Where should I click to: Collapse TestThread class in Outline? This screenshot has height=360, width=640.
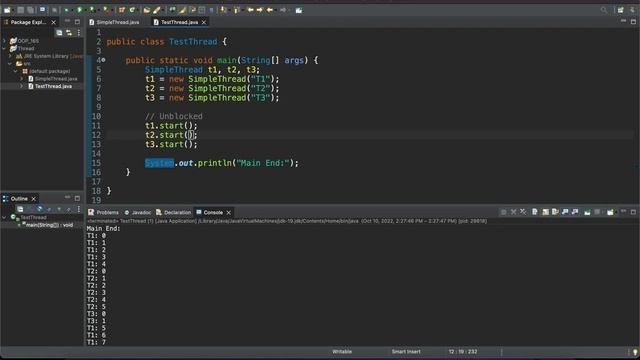[4, 218]
